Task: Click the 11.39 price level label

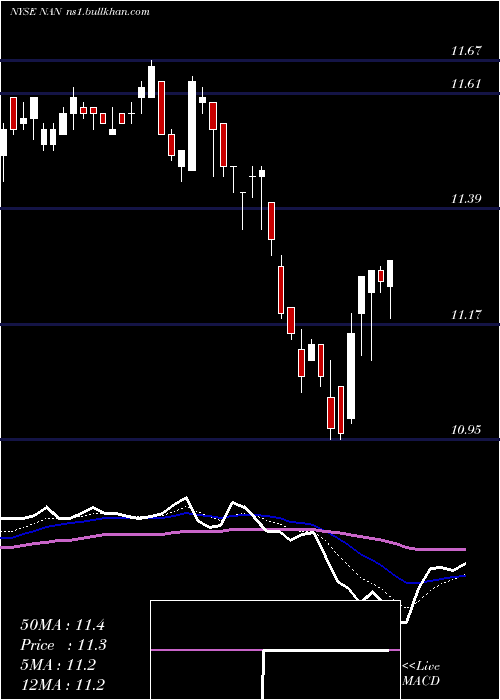Action: [x=466, y=199]
